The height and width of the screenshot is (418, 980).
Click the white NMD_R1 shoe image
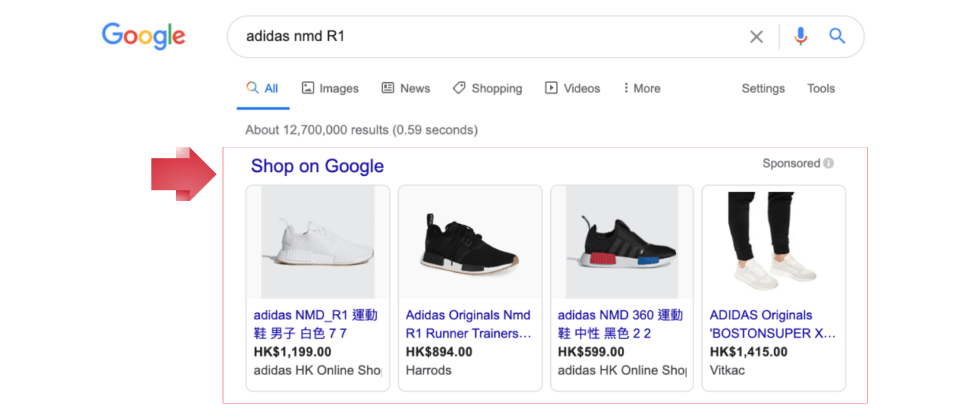pos(318,242)
